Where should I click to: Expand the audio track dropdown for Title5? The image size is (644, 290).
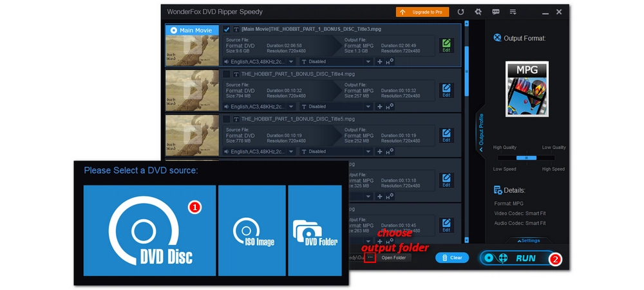(x=291, y=151)
